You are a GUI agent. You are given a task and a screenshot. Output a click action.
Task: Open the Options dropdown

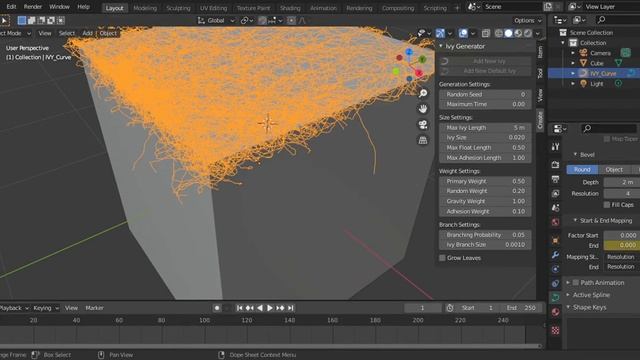pos(528,20)
